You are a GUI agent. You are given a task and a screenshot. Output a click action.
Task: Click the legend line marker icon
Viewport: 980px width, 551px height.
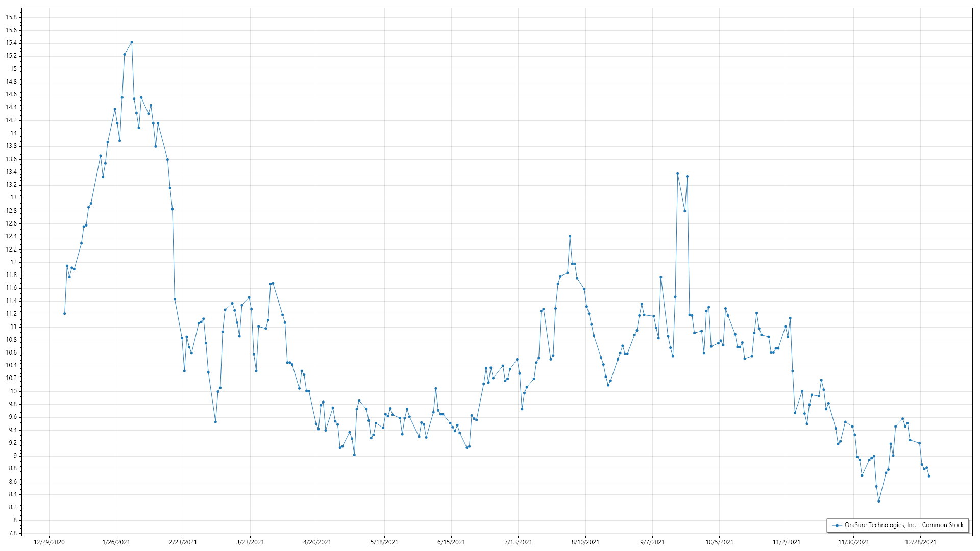tap(837, 525)
